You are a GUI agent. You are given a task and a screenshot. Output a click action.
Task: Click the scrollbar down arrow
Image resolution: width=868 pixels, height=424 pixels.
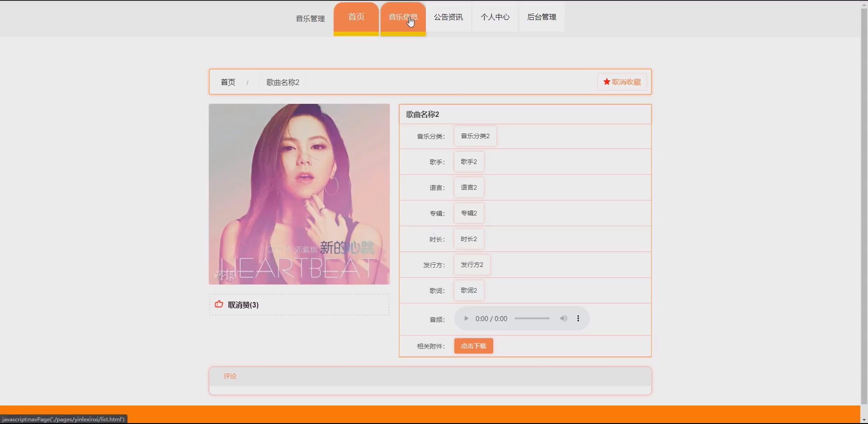[864, 420]
